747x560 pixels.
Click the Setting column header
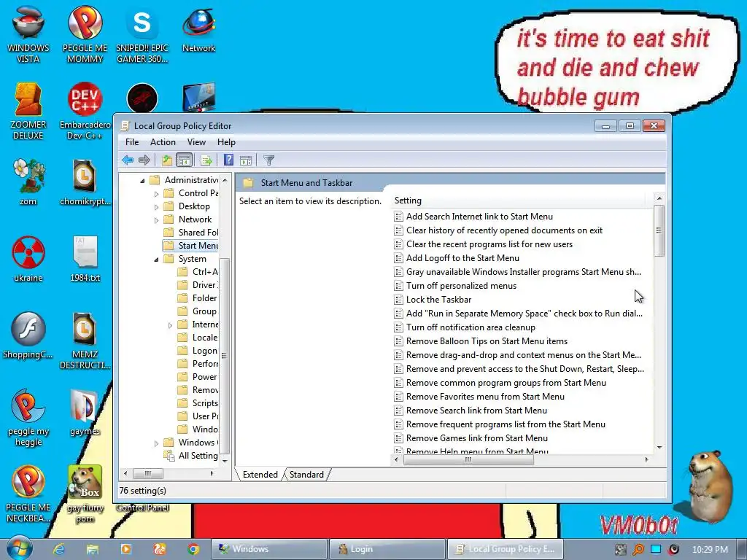coord(517,201)
